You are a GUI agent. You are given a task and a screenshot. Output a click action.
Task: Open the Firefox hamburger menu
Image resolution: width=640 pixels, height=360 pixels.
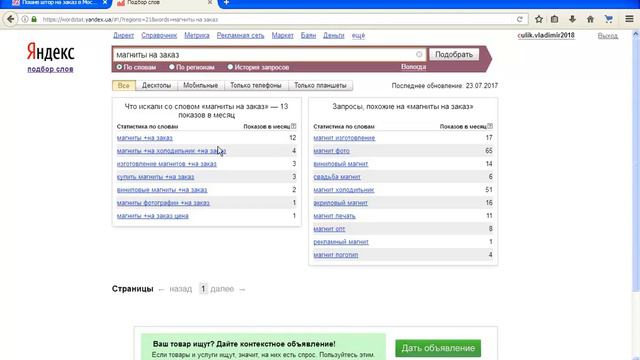coord(629,19)
